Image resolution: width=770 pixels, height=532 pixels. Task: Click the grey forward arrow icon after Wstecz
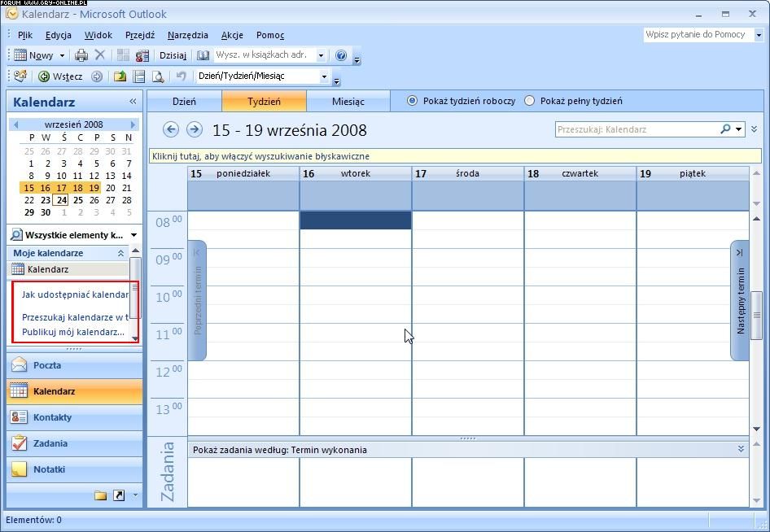coord(97,76)
